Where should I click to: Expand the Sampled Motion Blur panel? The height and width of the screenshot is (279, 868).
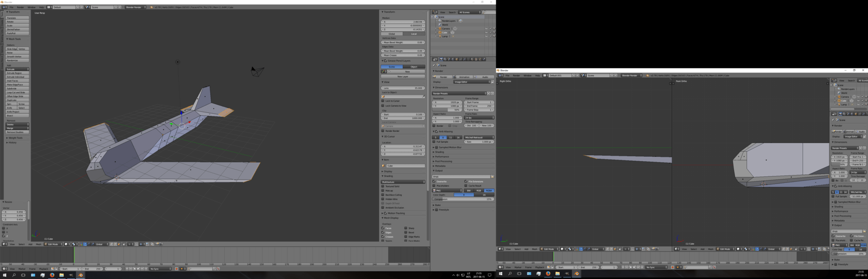point(449,147)
